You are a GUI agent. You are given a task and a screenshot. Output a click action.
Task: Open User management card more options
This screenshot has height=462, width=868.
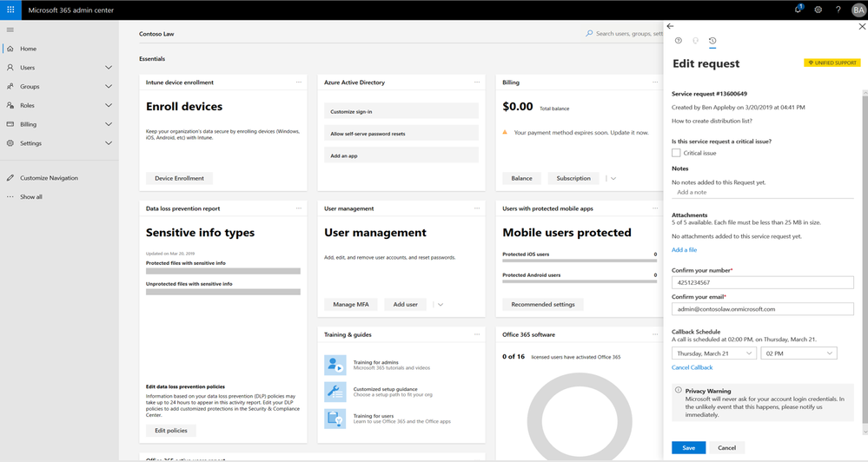pos(477,208)
